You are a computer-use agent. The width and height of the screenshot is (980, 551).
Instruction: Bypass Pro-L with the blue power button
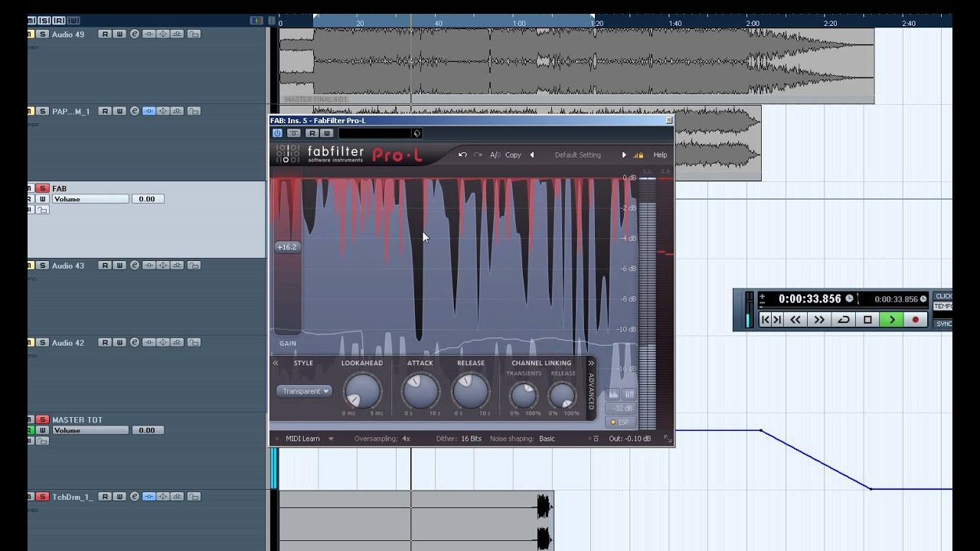tap(277, 133)
